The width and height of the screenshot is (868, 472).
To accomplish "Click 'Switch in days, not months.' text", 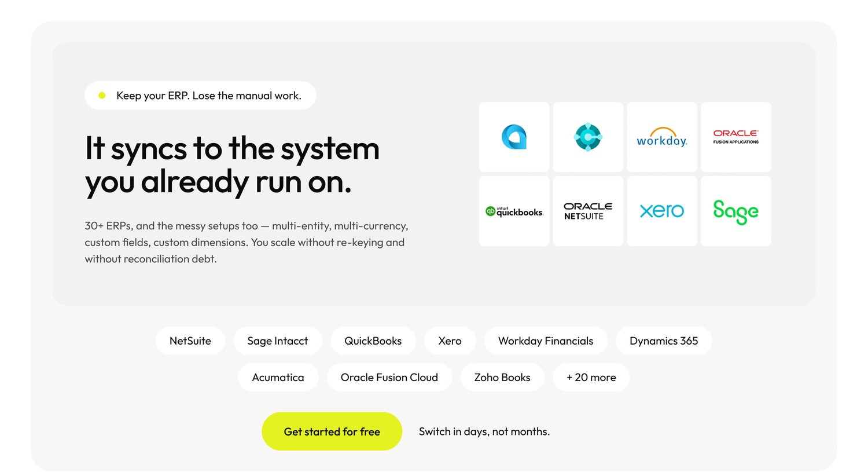I will [x=484, y=431].
